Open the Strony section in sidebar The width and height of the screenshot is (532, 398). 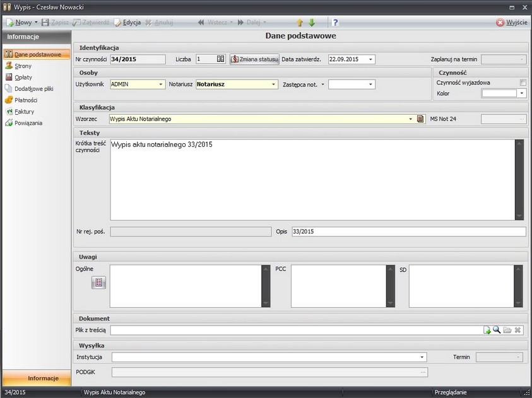pos(23,66)
